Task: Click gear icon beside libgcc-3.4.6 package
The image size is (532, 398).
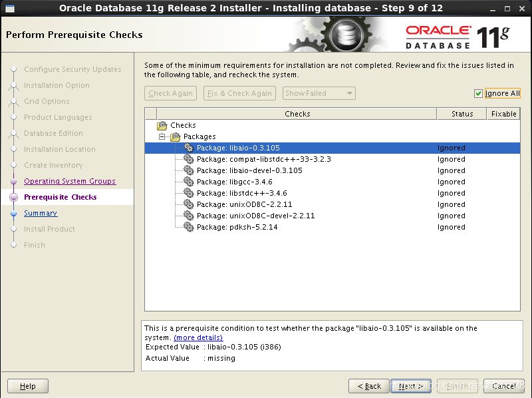Action: coord(189,182)
